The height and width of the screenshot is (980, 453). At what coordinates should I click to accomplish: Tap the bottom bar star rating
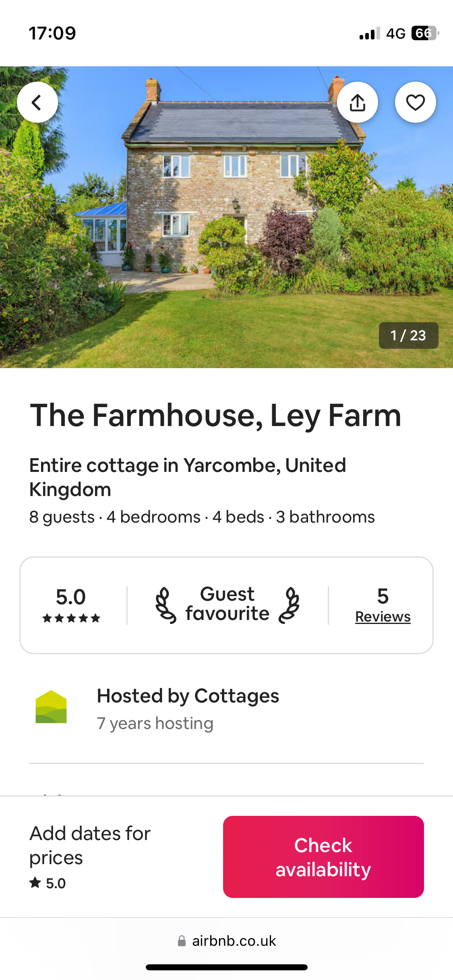coord(48,883)
